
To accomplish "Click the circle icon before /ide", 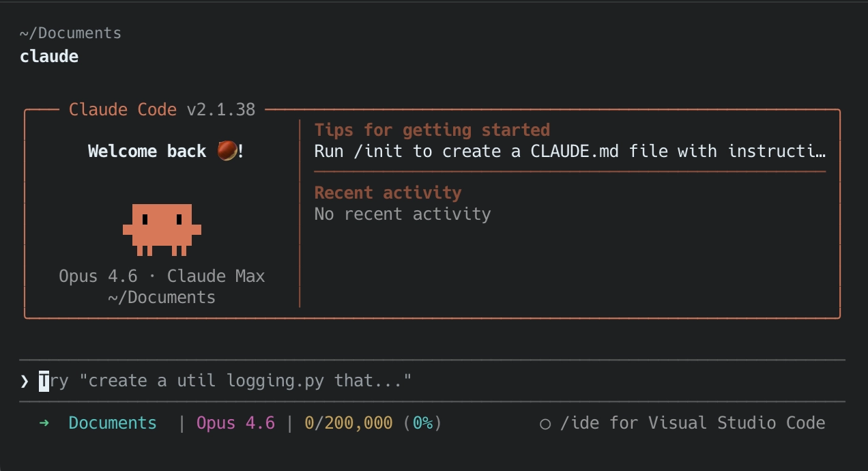I will click(545, 424).
